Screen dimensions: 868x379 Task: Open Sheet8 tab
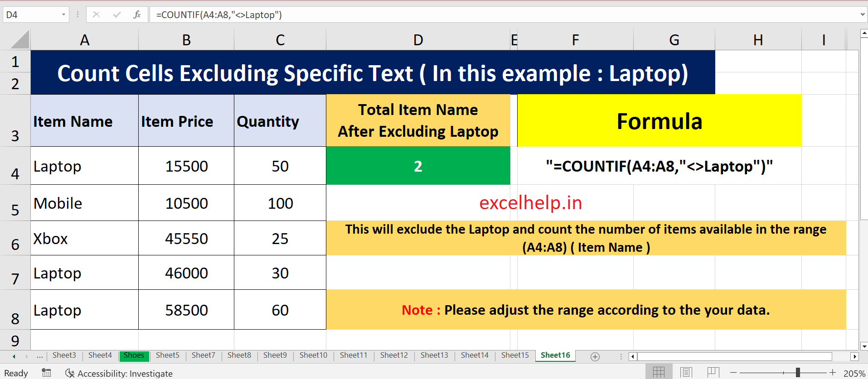tap(239, 355)
